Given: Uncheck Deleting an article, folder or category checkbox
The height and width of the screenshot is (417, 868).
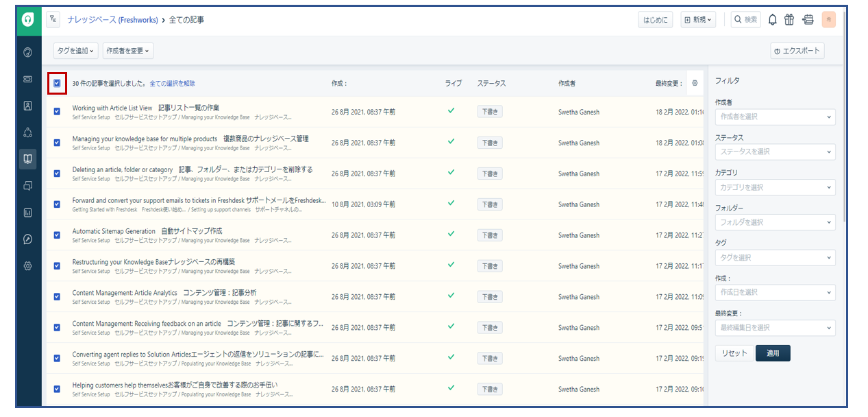Looking at the screenshot, I should 57,174.
